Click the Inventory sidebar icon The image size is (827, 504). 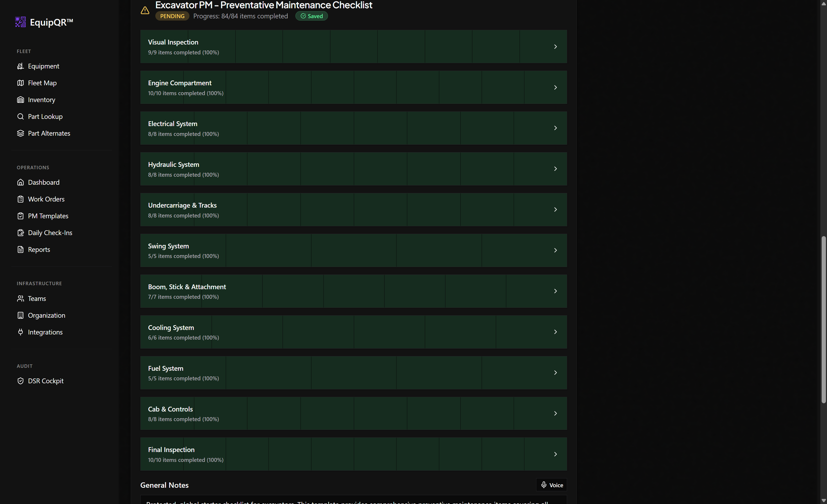pos(21,100)
